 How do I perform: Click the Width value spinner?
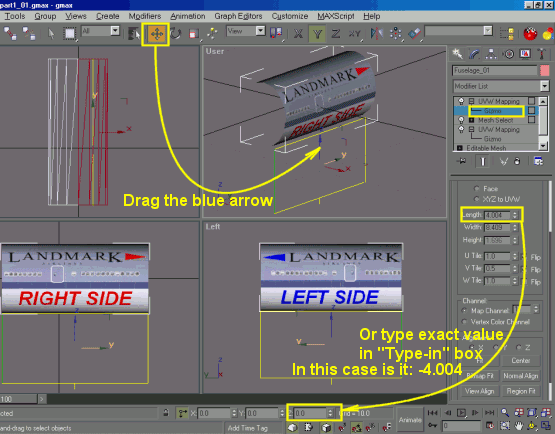click(515, 228)
